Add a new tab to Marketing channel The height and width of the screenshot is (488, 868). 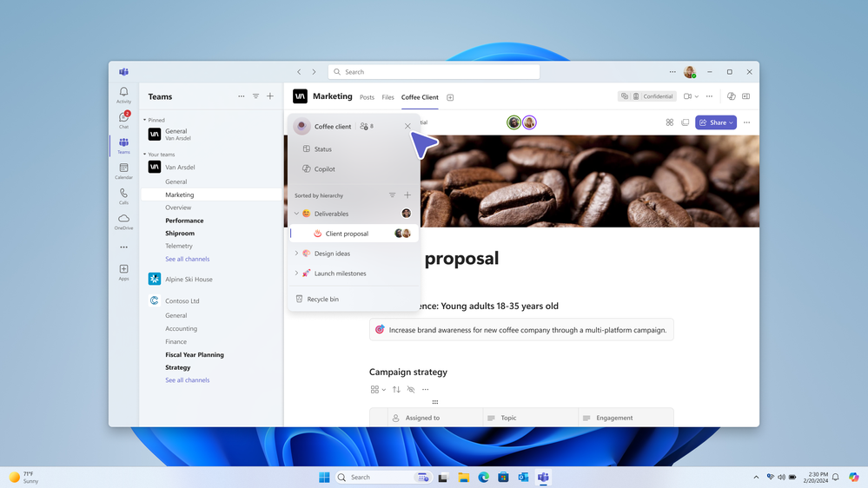450,97
